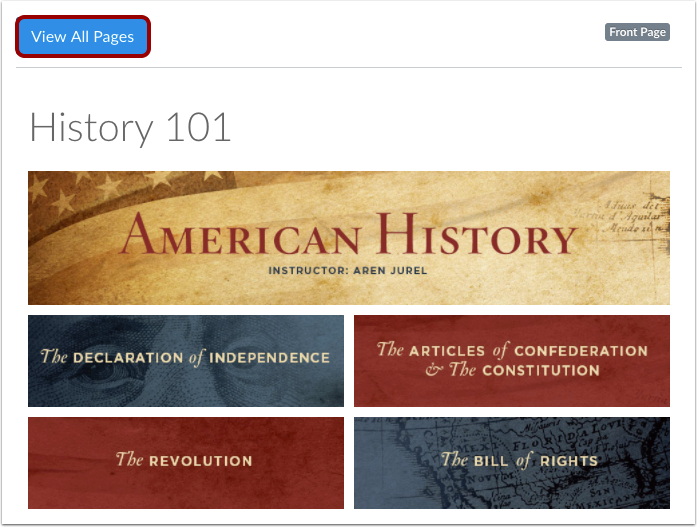Click the word REVOLUTION on the red tile

coord(201,461)
